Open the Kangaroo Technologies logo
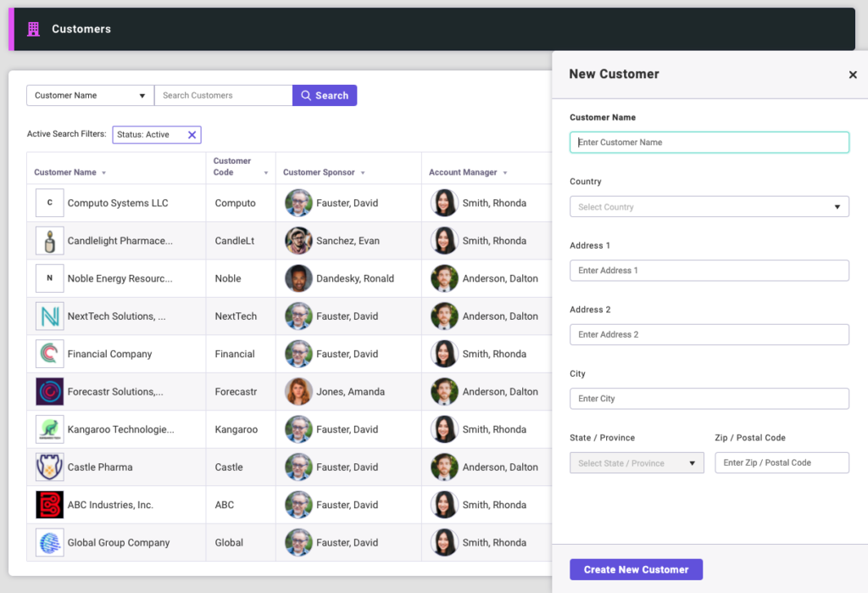The height and width of the screenshot is (593, 868). click(x=49, y=429)
